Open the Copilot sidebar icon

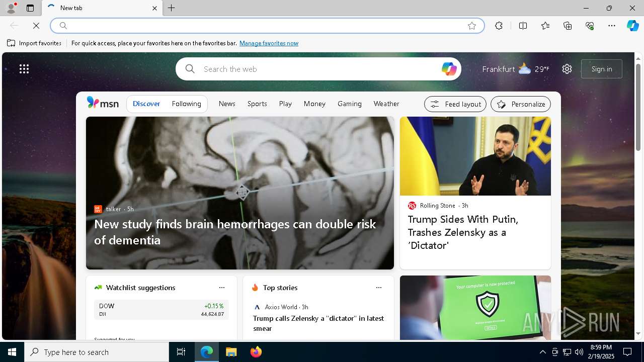(632, 26)
